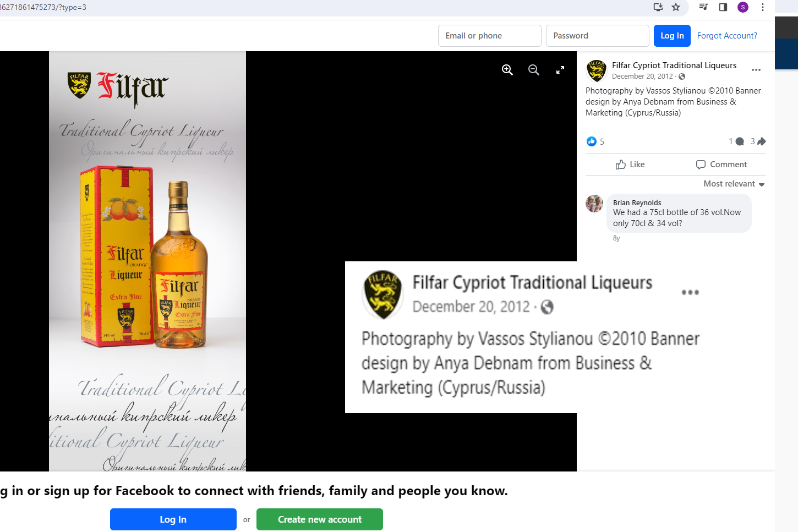Open the media controls icon in Chrome
Viewport: 798px width, 532px height.
click(703, 7)
